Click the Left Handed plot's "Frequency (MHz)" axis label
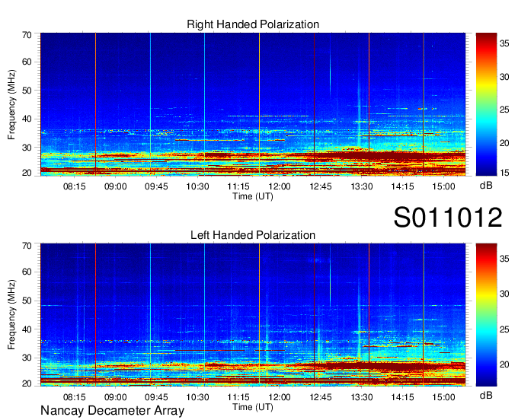 tap(11, 315)
